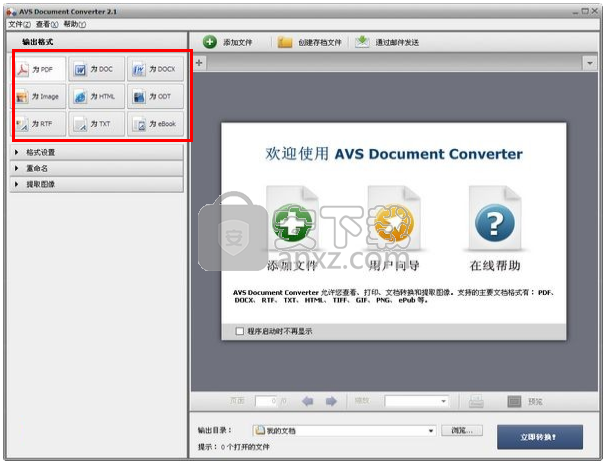Select the eBook output format
This screenshot has width=612, height=465.
tap(155, 124)
